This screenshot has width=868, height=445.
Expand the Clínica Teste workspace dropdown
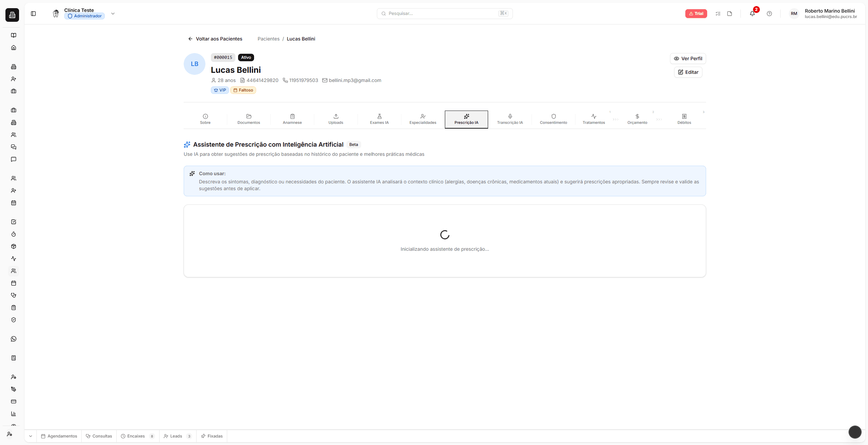pos(113,14)
